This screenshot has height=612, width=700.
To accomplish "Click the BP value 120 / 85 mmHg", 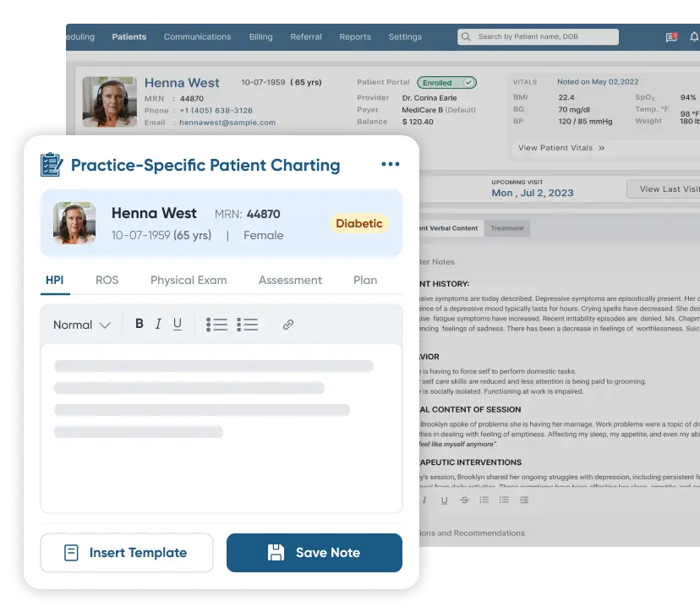I will [x=585, y=121].
